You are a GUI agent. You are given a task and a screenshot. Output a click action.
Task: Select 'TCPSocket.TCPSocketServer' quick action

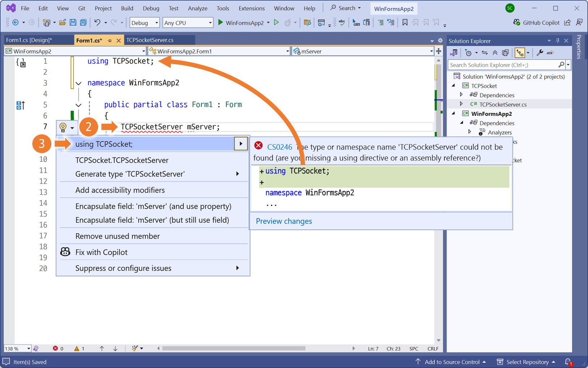[x=122, y=160]
